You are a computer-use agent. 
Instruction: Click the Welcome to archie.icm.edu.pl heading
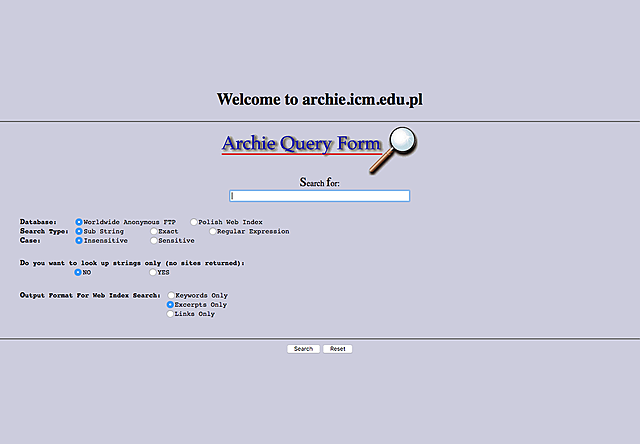tap(320, 99)
